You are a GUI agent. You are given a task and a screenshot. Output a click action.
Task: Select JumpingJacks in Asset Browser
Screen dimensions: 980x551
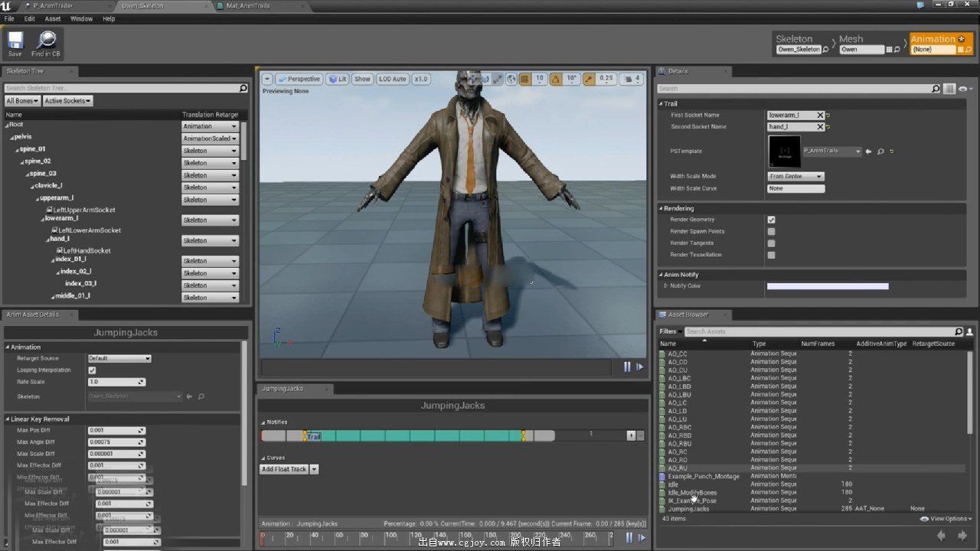[x=689, y=509]
